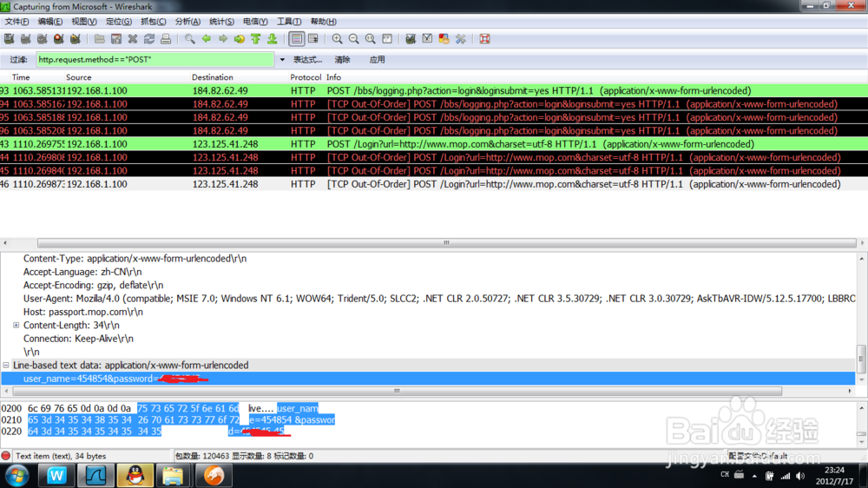Open the 视图(V) menu
The image size is (868, 488).
click(83, 22)
